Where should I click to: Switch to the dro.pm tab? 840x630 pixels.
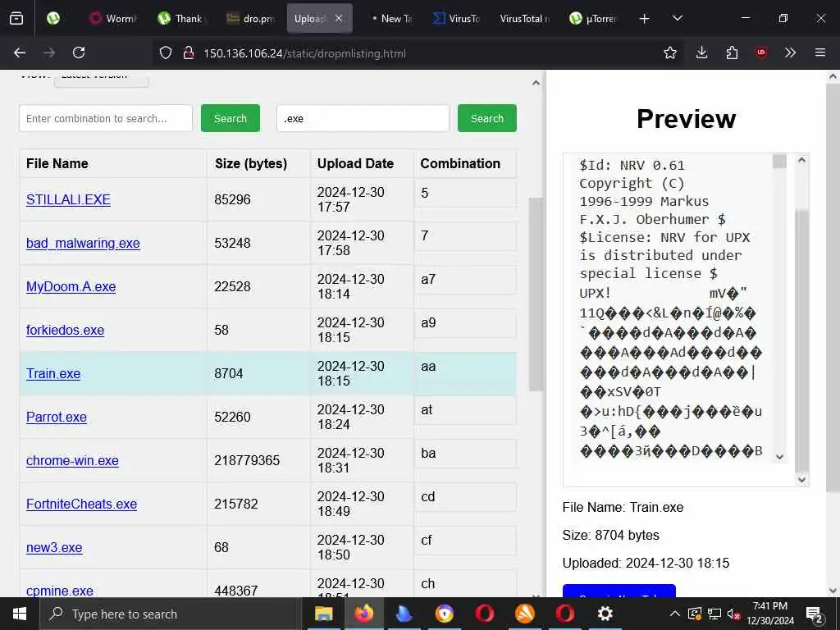point(251,19)
